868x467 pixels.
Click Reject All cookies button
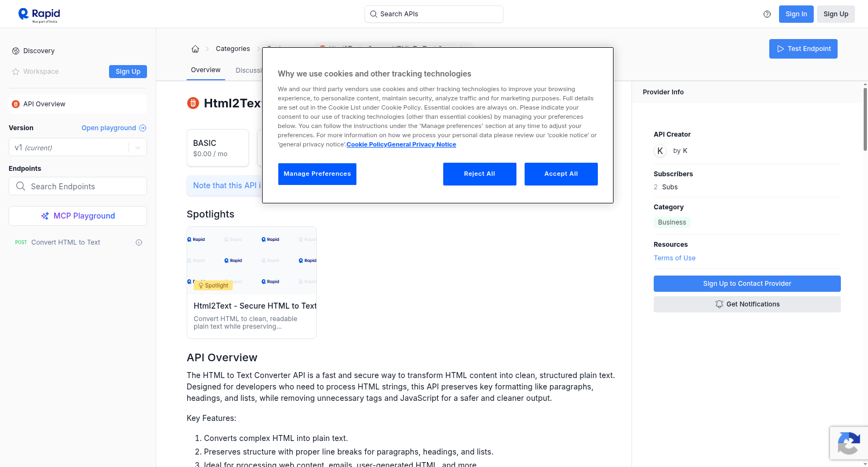[x=480, y=174]
